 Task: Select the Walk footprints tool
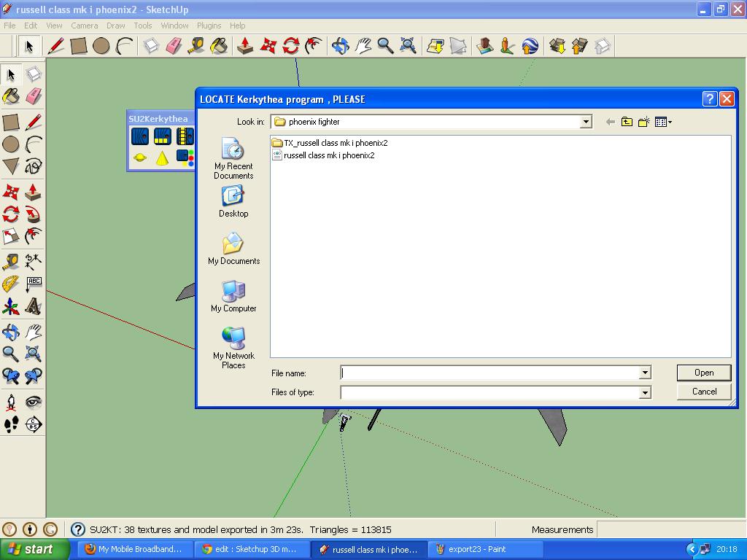tap(11, 424)
